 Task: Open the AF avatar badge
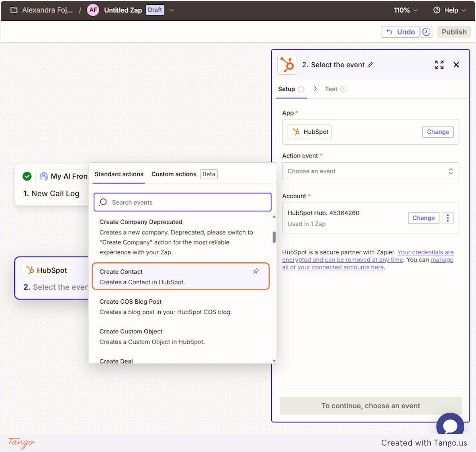(93, 10)
